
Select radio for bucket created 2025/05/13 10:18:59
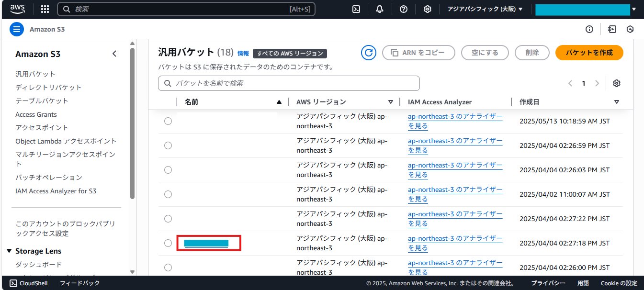(168, 121)
